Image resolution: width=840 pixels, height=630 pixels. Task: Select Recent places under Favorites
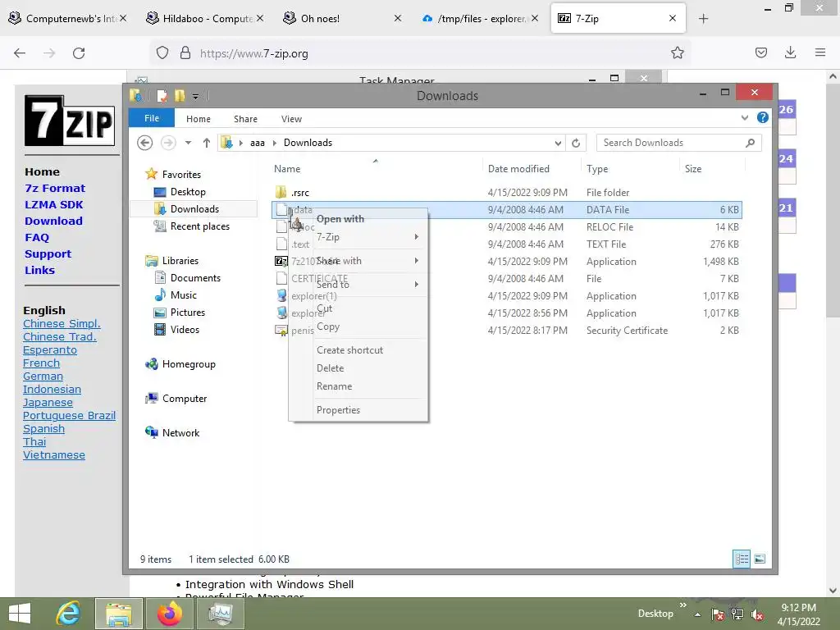pos(200,226)
